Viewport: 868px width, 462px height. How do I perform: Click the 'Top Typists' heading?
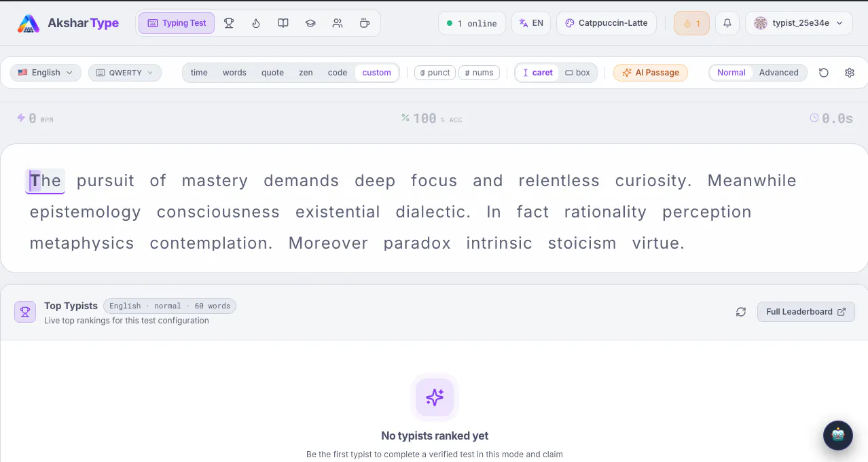71,306
